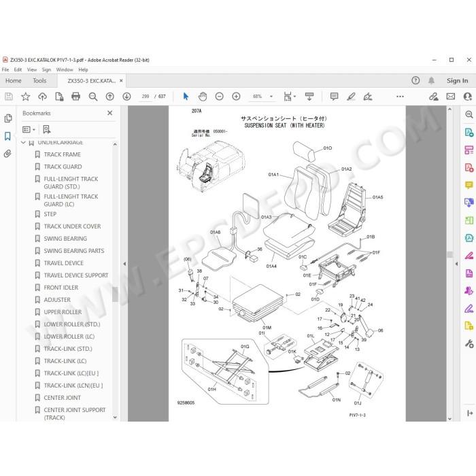Viewport: 476px width, 476px height.
Task: Open the TRACK GUARD bookmark
Action: click(x=63, y=167)
